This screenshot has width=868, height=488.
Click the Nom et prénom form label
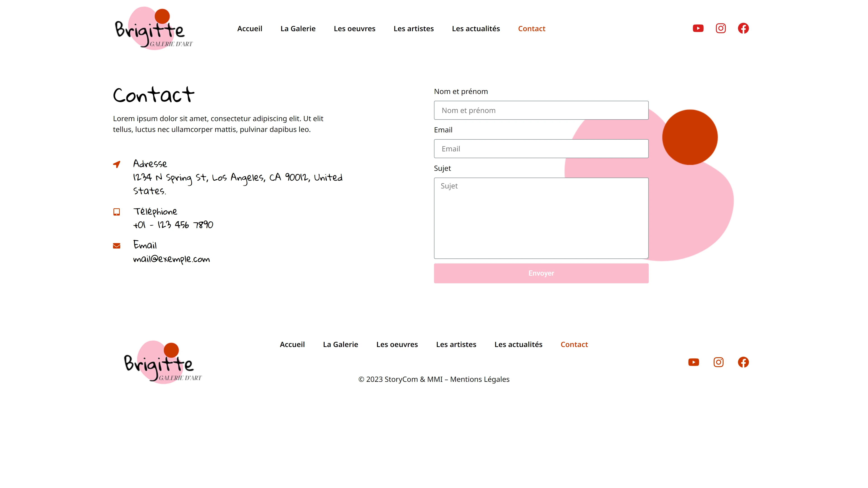(461, 91)
